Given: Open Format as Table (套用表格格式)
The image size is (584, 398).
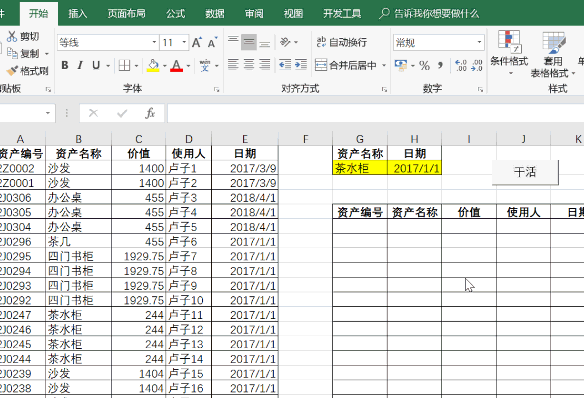Looking at the screenshot, I should click(553, 55).
